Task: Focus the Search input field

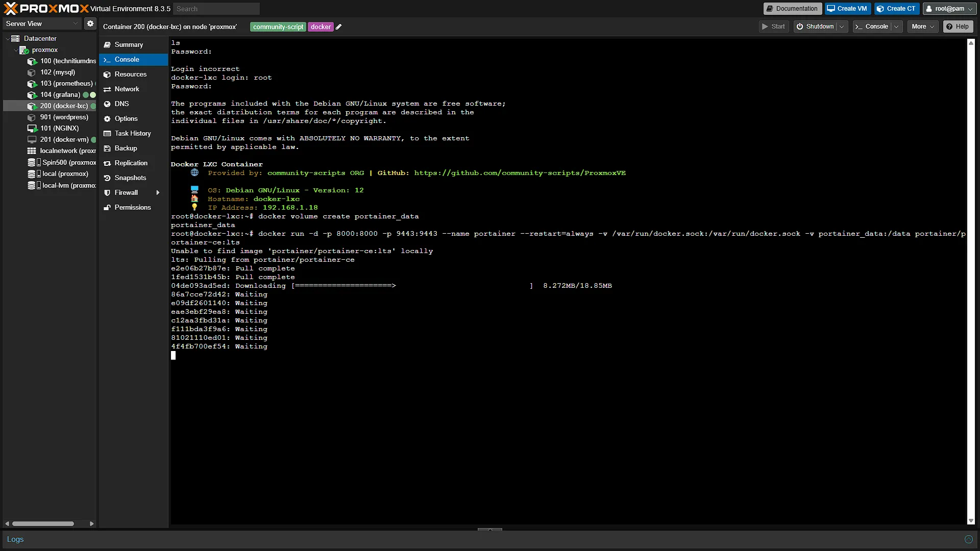Action: 216,9
